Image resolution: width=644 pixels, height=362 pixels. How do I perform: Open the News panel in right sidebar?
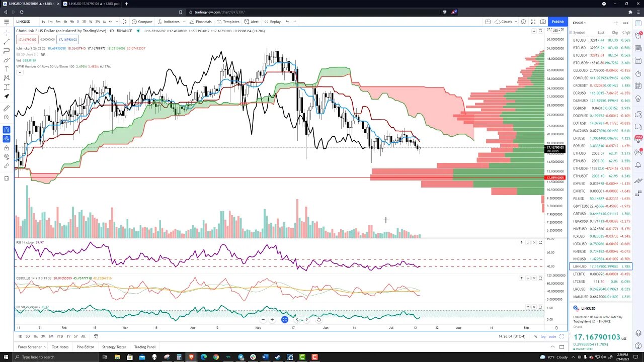click(x=638, y=48)
